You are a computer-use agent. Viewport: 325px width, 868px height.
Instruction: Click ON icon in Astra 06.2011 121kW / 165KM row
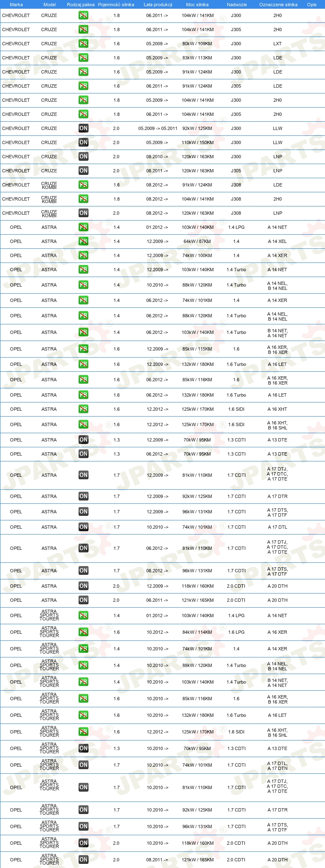point(84,600)
